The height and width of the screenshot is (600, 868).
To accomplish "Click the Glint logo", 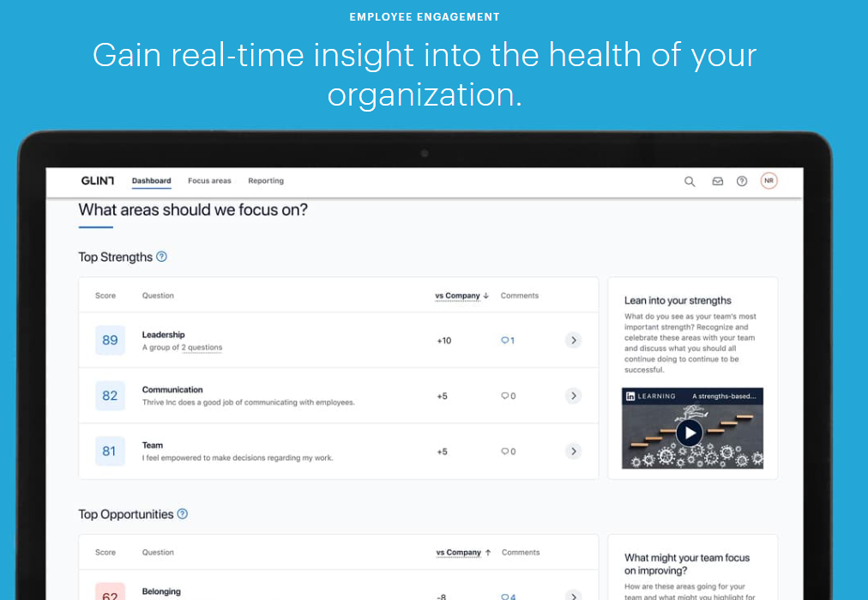I will click(x=98, y=180).
